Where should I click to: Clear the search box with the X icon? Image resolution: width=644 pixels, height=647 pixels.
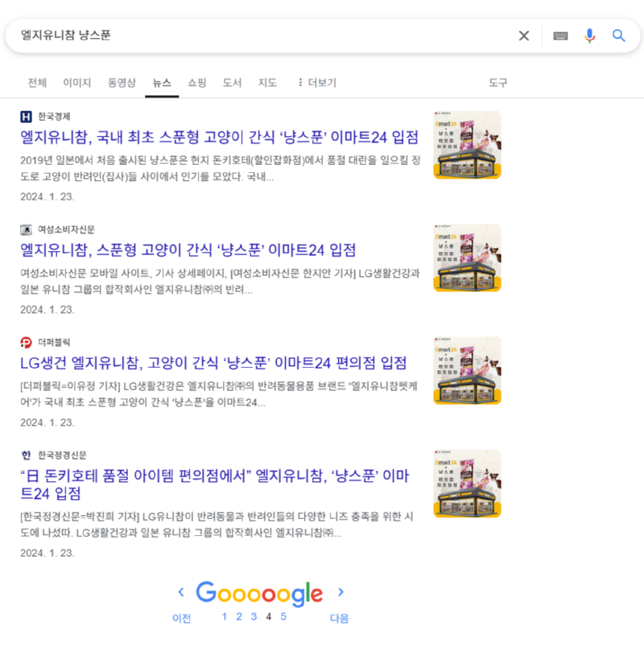[x=524, y=36]
